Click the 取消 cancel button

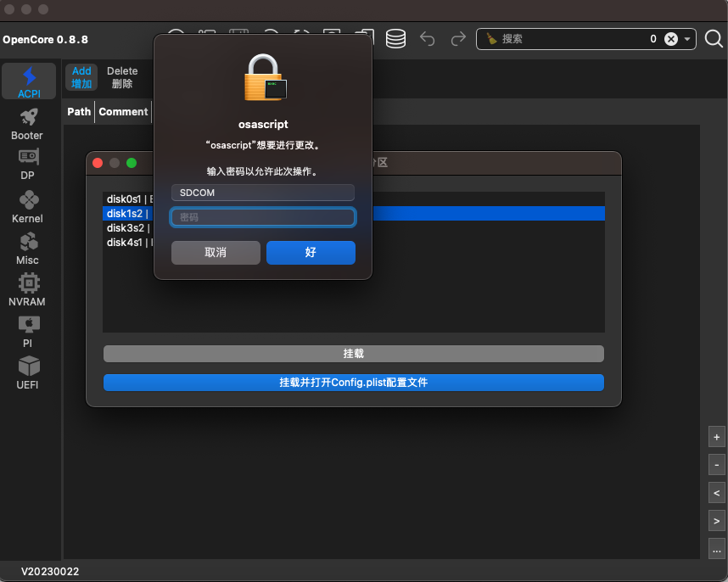pos(216,253)
